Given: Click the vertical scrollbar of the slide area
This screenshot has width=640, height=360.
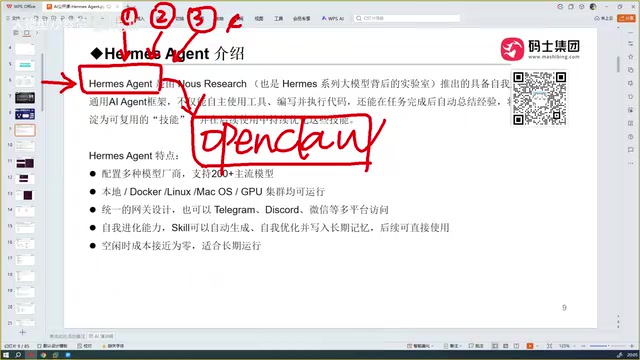Looking at the screenshot, I should coord(618,64).
